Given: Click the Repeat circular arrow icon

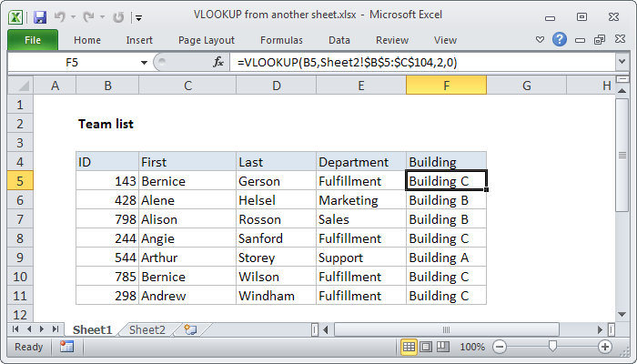Looking at the screenshot, I should (118, 17).
